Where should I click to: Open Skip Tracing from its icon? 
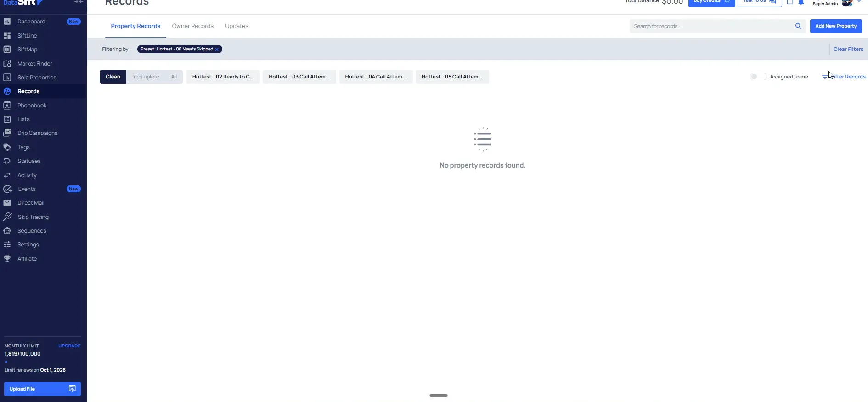tap(7, 217)
